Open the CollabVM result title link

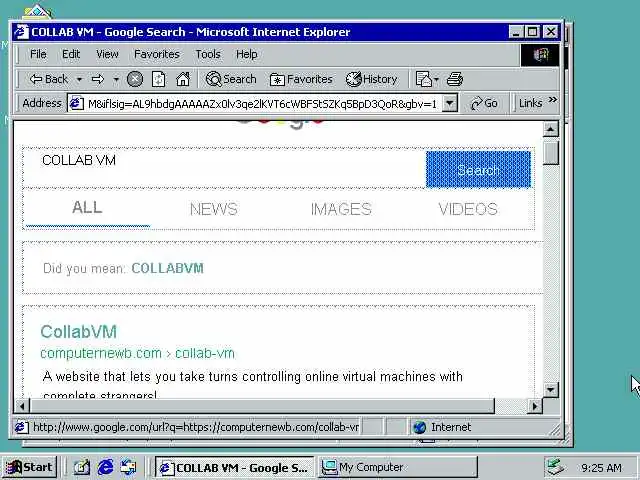click(79, 332)
